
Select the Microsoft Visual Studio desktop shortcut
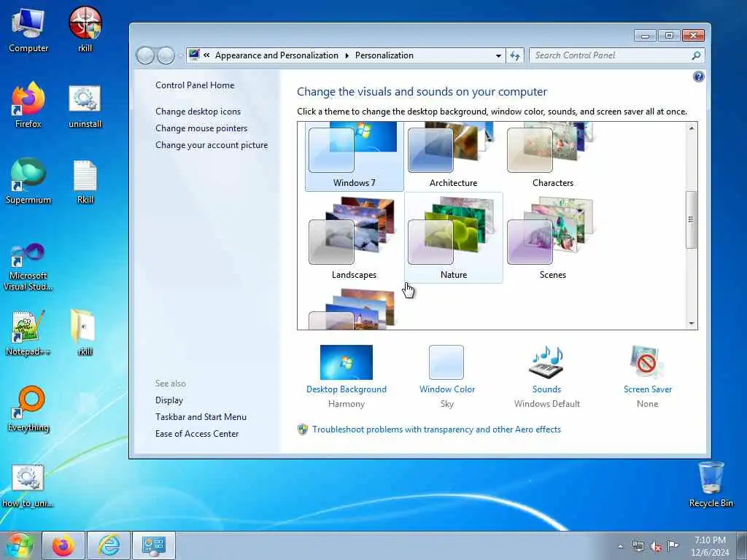(x=28, y=267)
